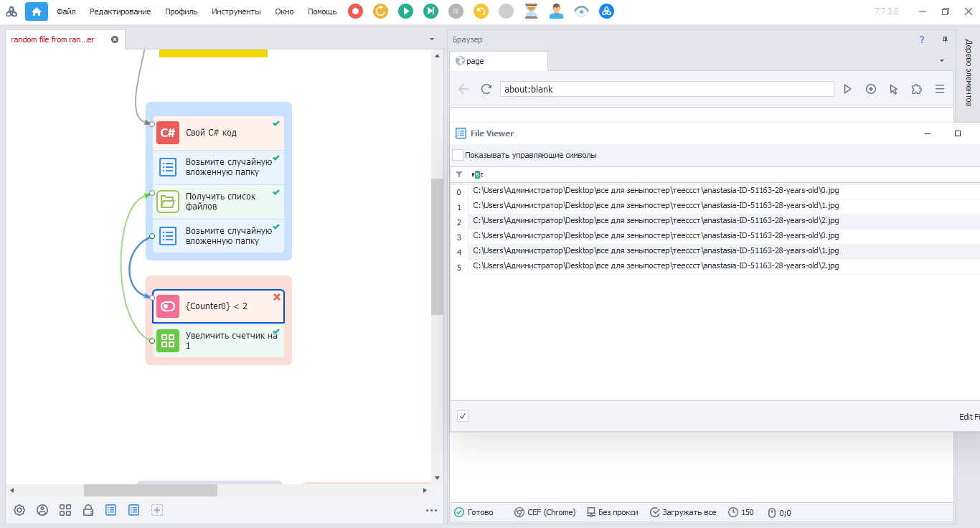Expand the browser page tabs dropdown
This screenshot has width=980, height=528.
tap(941, 61)
